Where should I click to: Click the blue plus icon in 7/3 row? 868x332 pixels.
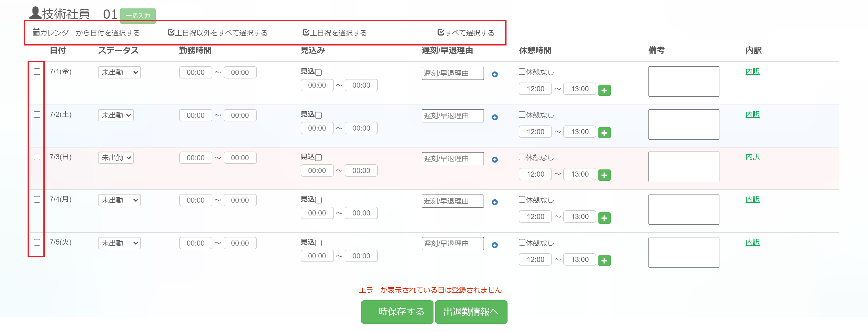(x=494, y=160)
